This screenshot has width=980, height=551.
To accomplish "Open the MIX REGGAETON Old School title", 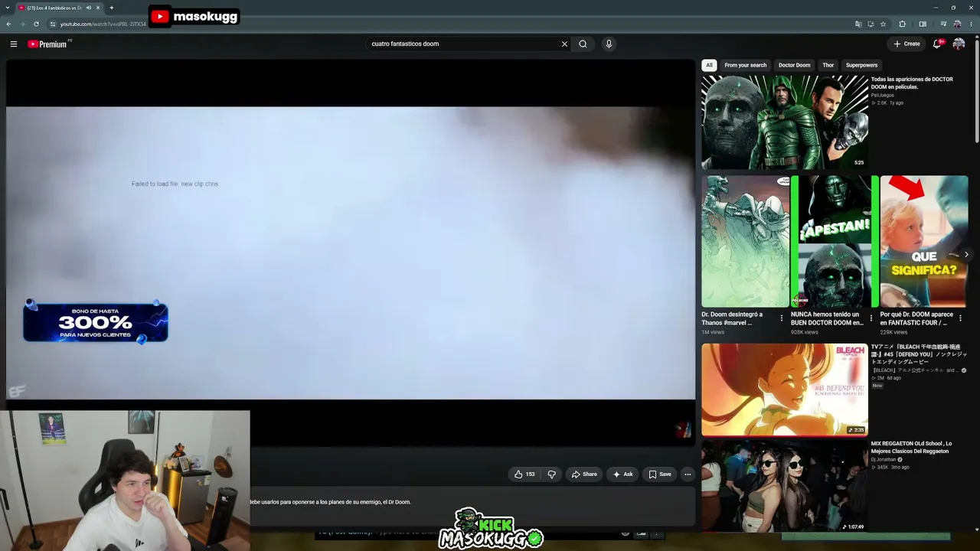I will (911, 447).
